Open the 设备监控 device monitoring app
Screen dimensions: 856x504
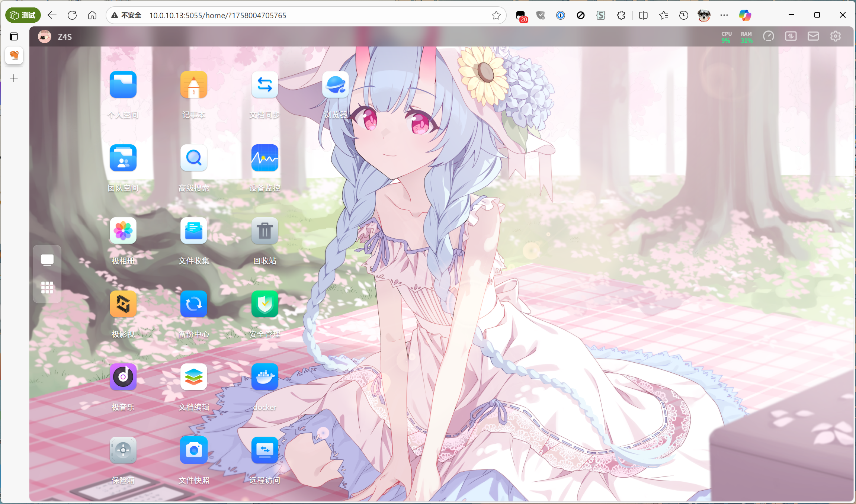(x=264, y=158)
